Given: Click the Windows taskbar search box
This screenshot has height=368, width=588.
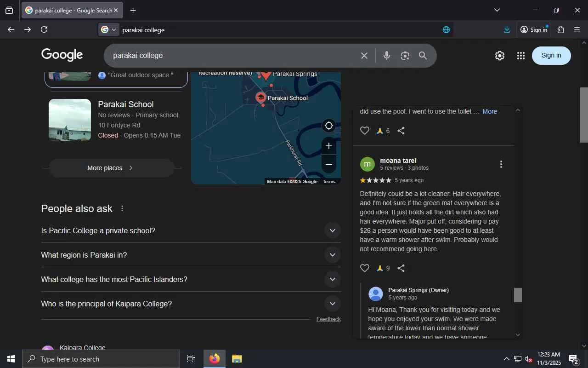Looking at the screenshot, I should [x=101, y=359].
